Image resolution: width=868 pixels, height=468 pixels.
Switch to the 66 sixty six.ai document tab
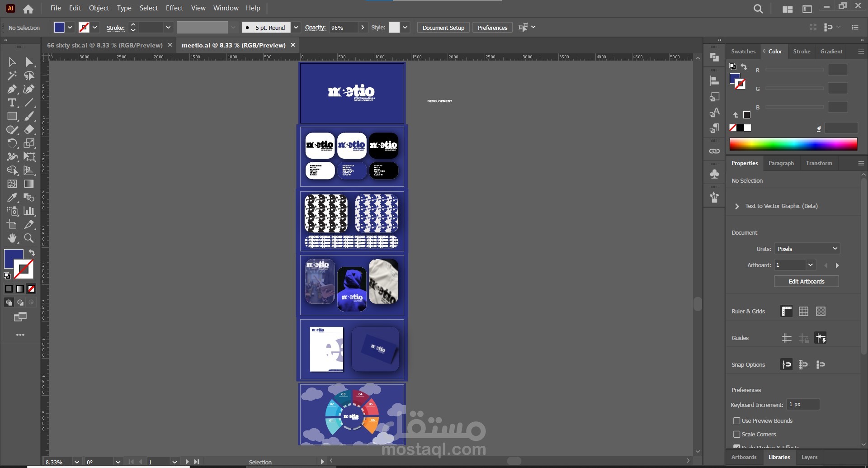104,45
